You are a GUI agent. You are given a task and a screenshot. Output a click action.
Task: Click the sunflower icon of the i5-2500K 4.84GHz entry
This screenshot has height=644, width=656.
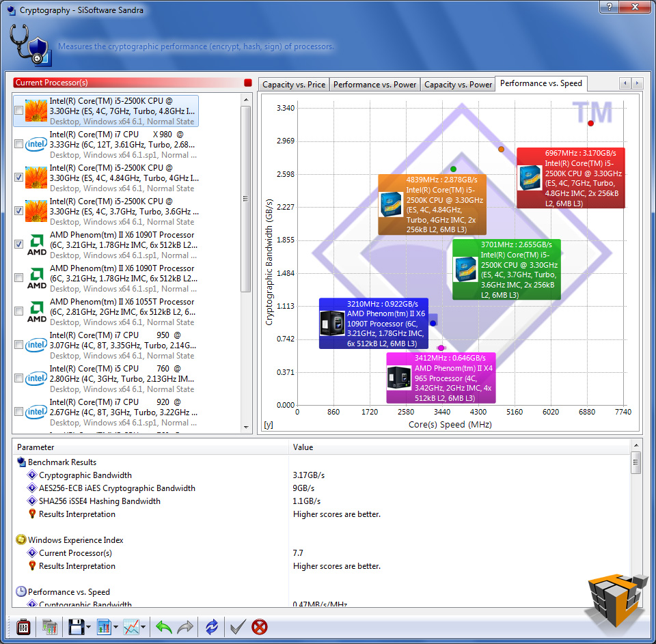pos(36,178)
